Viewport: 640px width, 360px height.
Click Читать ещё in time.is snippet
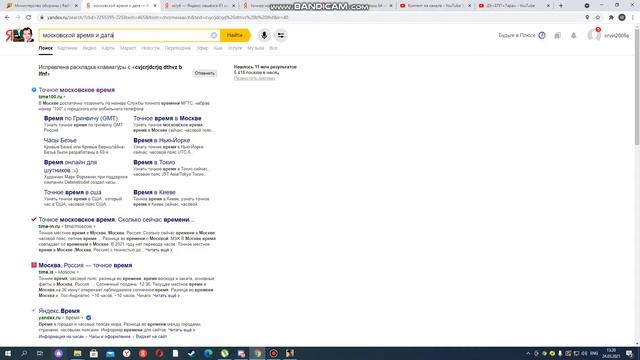click(165, 296)
